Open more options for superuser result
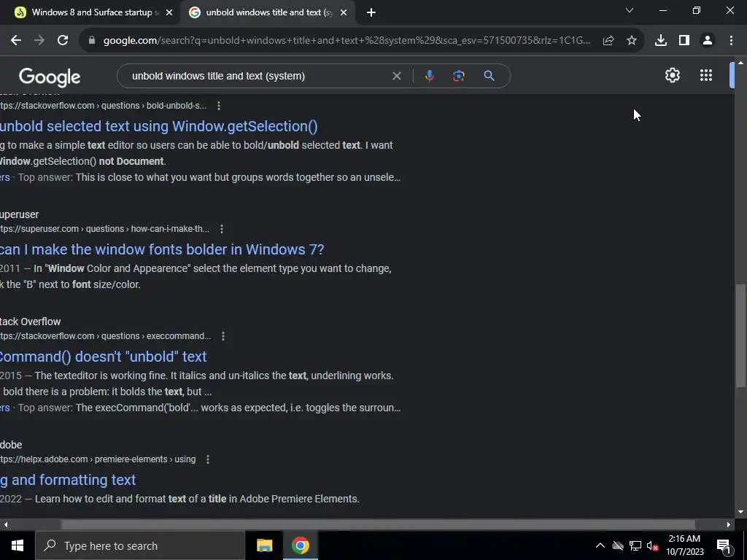 pyautogui.click(x=222, y=229)
